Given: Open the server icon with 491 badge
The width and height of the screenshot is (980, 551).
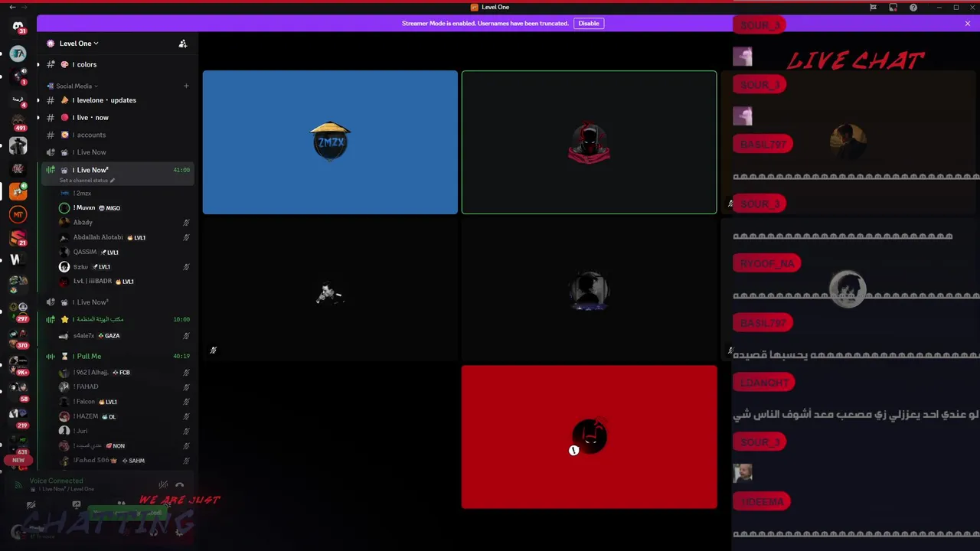Looking at the screenshot, I should [x=18, y=122].
